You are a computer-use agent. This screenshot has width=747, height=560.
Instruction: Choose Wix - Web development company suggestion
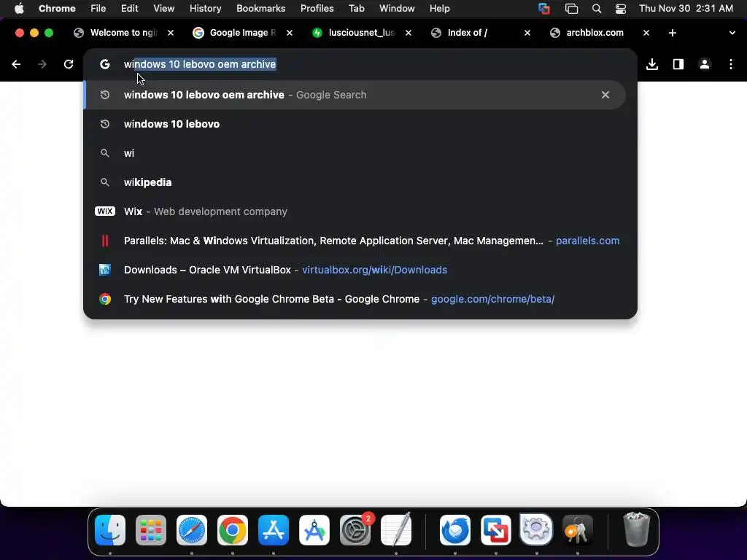coord(355,211)
